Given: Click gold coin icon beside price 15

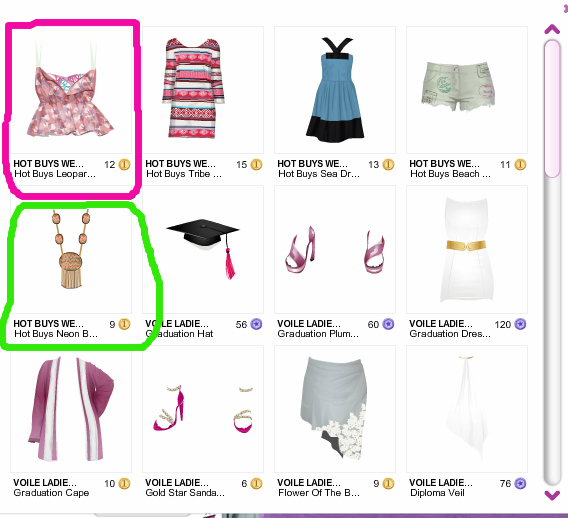Looking at the screenshot, I should [x=256, y=164].
